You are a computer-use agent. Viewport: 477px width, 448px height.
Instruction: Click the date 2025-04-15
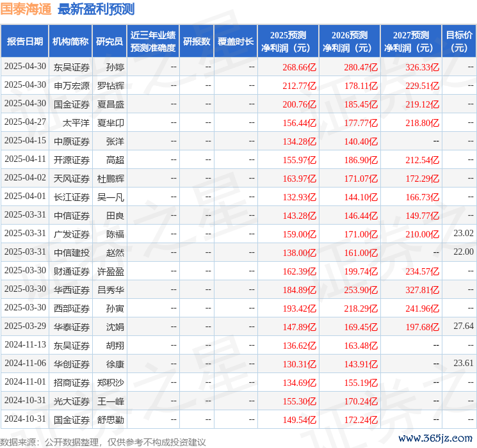(25, 141)
